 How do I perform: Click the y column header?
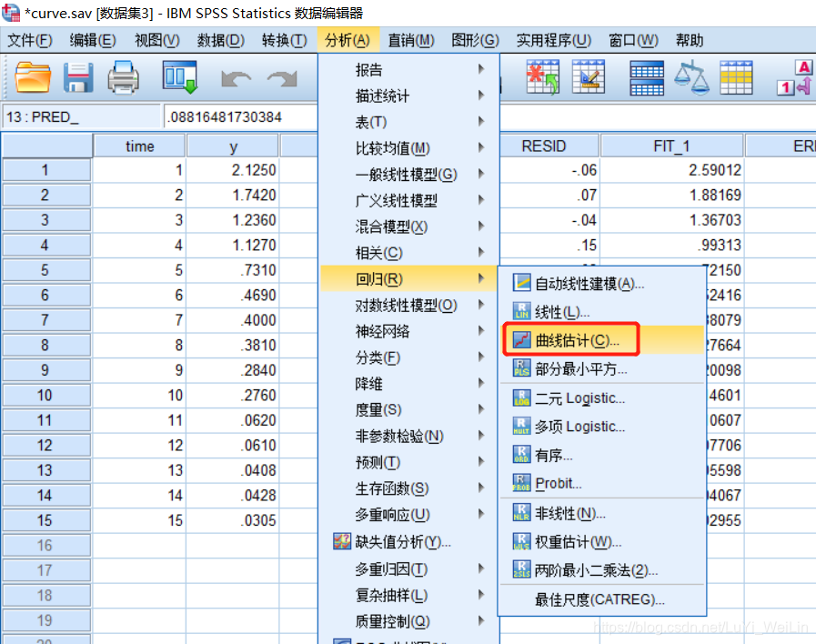(x=233, y=146)
